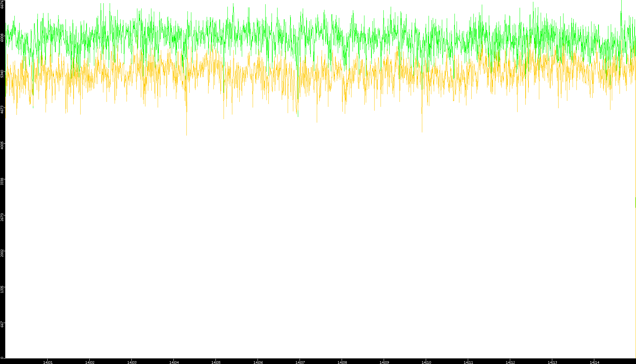636x364 pixels.
Task: Click the 6008 vertical axis label
Action: tap(2, 37)
